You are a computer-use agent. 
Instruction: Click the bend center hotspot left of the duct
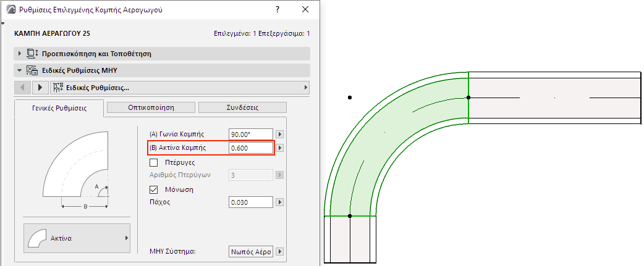[x=350, y=98]
